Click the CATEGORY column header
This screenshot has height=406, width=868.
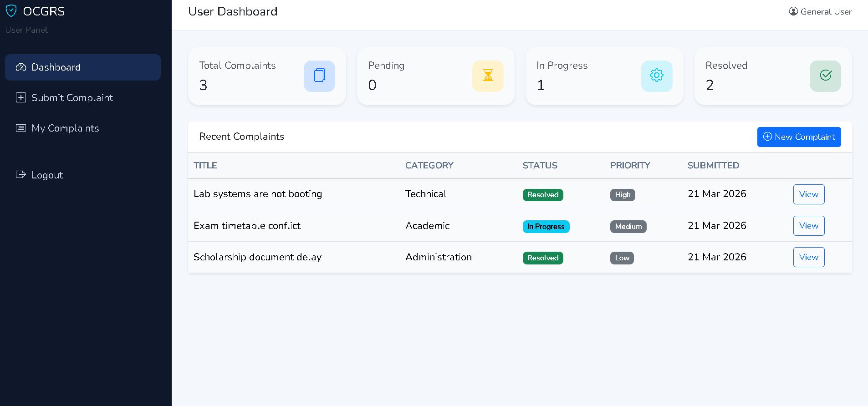[429, 166]
